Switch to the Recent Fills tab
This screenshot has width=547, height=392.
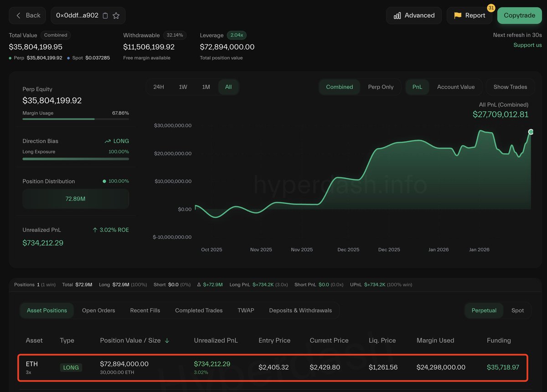coord(145,310)
